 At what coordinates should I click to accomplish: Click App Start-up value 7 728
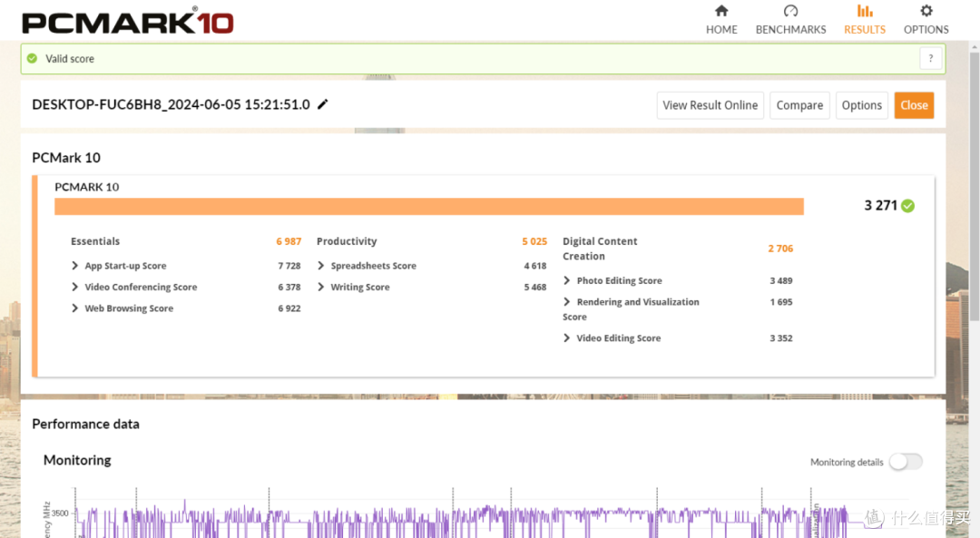[289, 266]
